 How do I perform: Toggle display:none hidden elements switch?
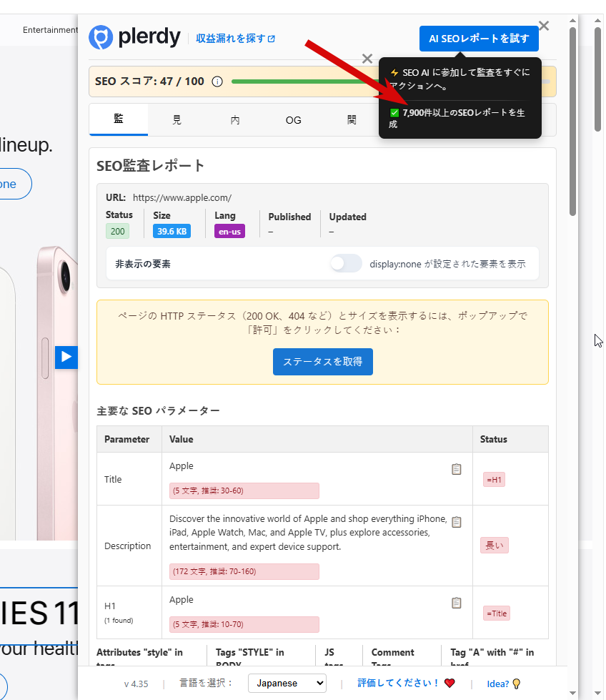pos(346,263)
